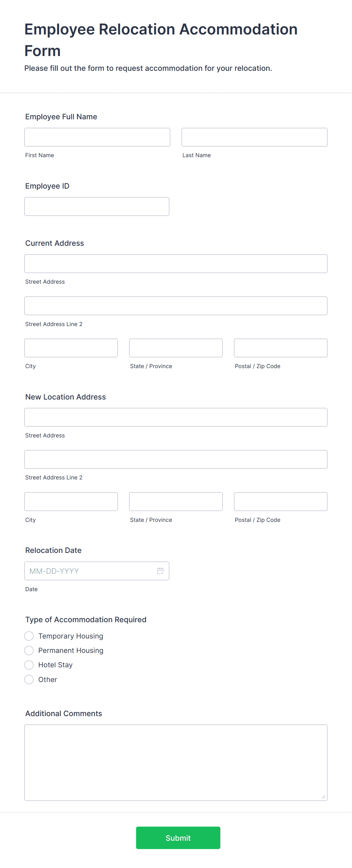Activate the Employee ID text box

pyautogui.click(x=97, y=206)
